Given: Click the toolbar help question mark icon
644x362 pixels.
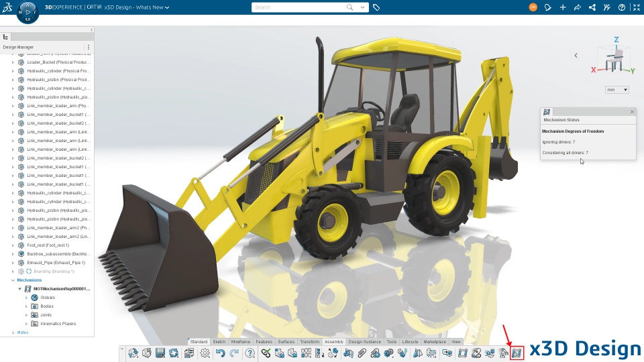Looking at the screenshot, I should pyautogui.click(x=250, y=353).
